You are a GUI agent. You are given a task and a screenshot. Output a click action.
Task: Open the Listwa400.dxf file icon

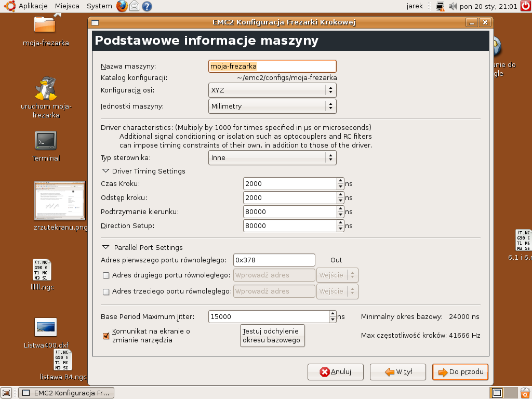(x=46, y=327)
